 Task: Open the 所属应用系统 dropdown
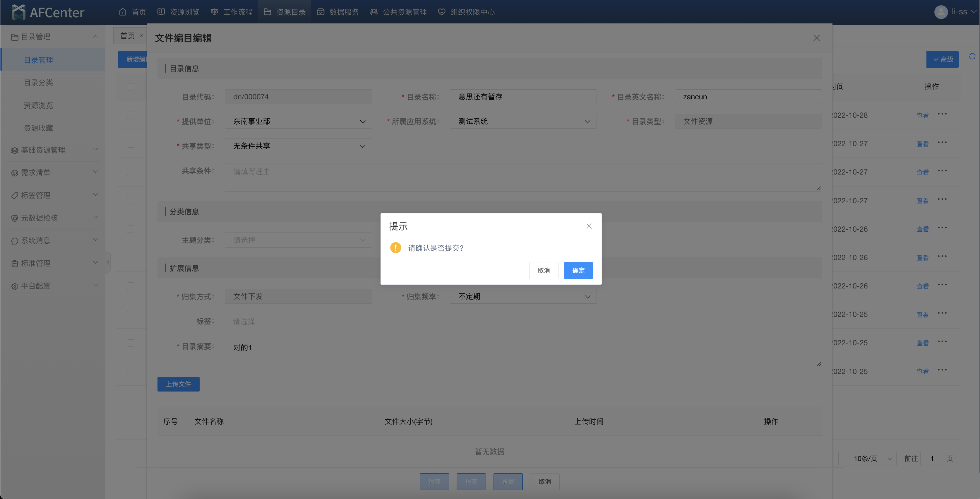tap(523, 122)
